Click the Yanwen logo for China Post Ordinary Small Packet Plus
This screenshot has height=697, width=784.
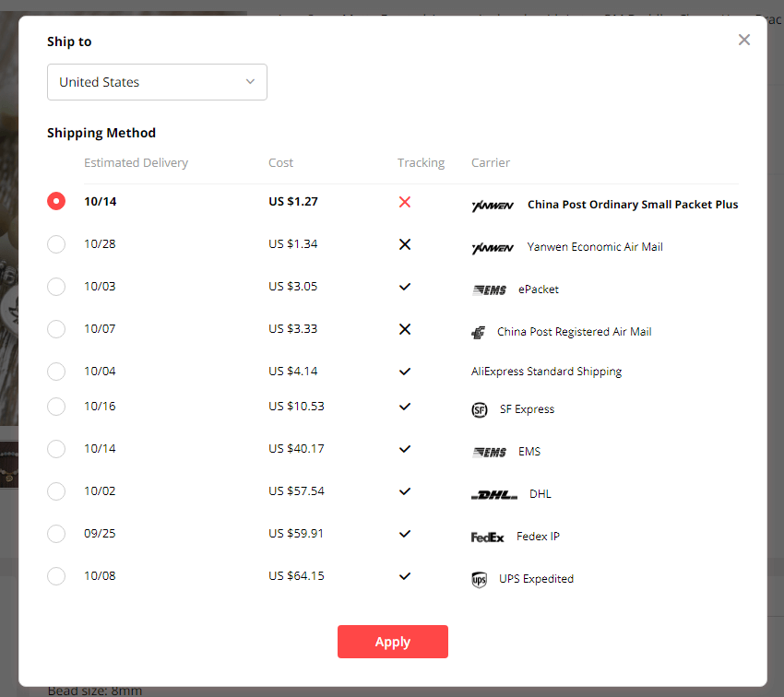[x=493, y=206]
